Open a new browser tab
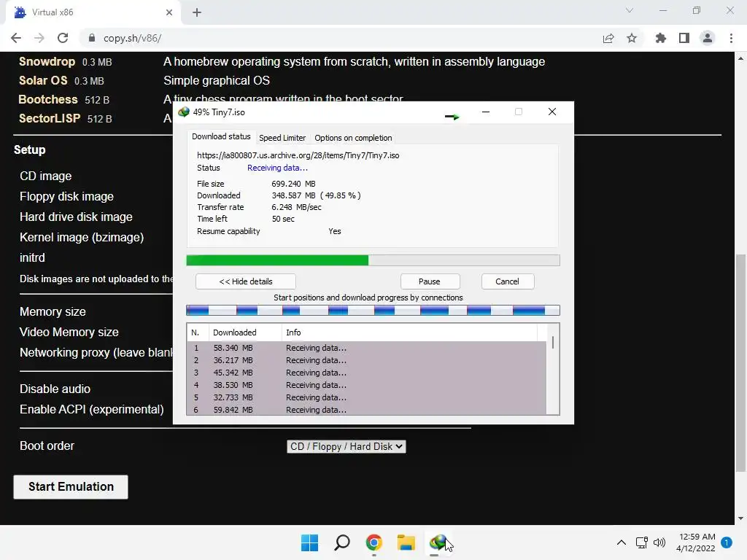Image resolution: width=747 pixels, height=560 pixels. pyautogui.click(x=197, y=12)
